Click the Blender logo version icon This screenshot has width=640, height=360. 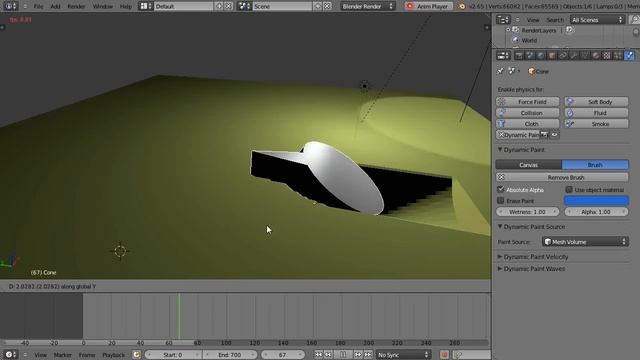tap(462, 6)
